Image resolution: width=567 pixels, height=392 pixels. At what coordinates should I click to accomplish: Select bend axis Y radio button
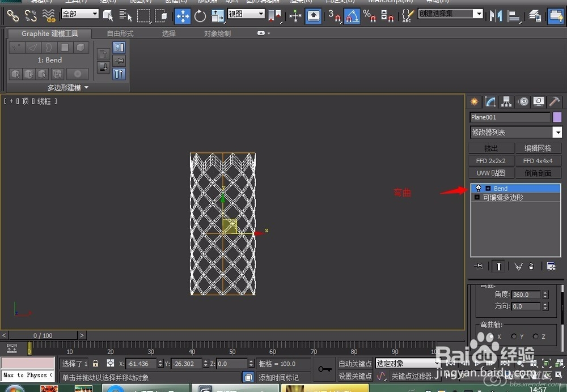(514, 336)
